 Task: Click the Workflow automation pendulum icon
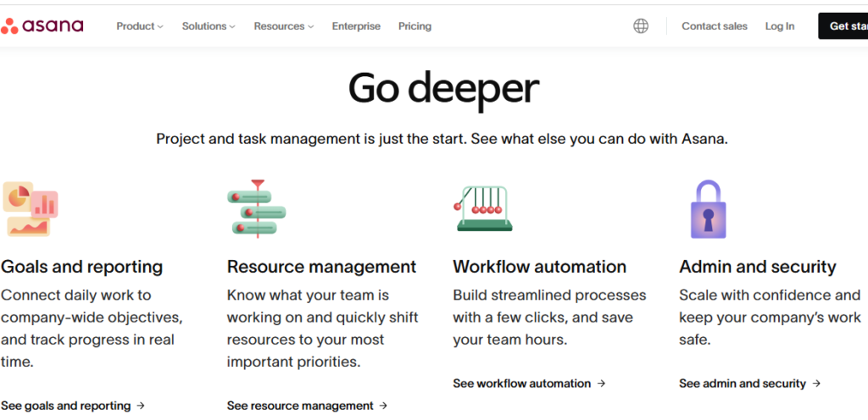pos(483,208)
